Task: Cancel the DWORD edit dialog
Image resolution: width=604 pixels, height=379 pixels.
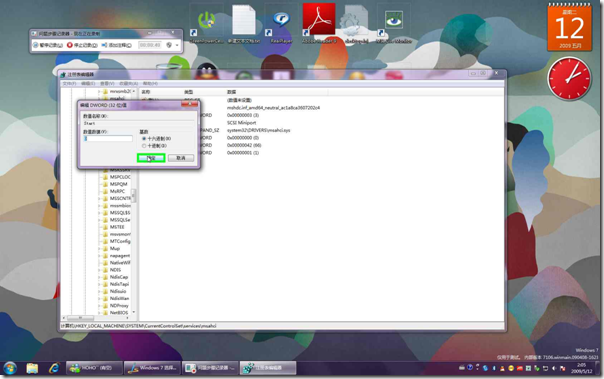Action: [x=181, y=158]
